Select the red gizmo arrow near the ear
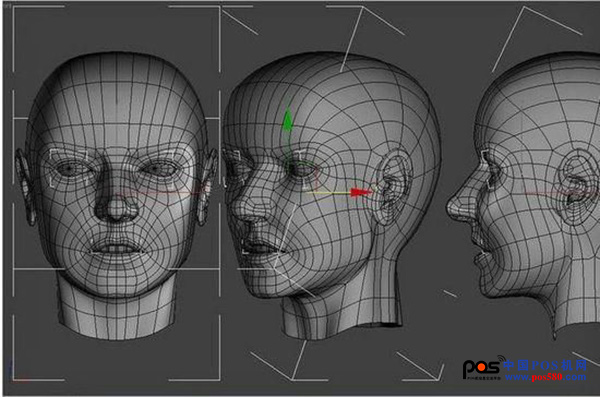 point(360,192)
